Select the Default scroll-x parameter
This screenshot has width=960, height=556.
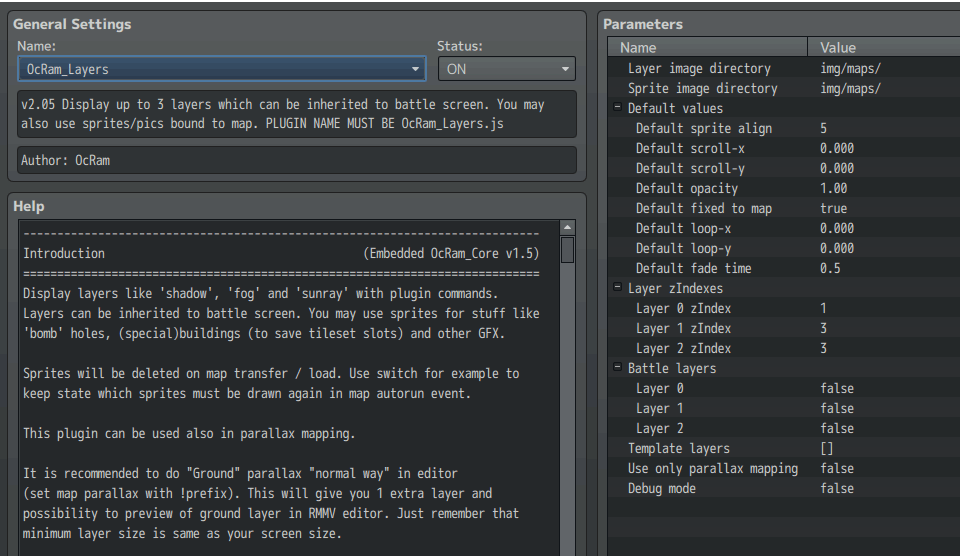(x=784, y=149)
